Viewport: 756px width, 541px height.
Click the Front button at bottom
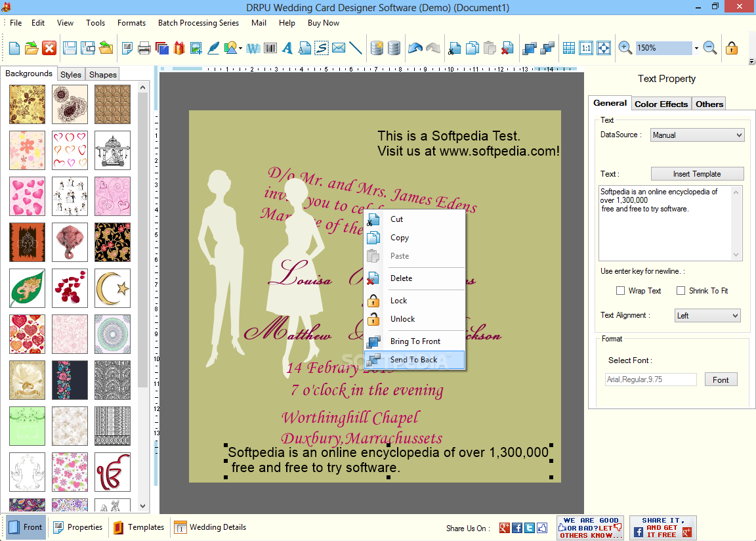26,527
